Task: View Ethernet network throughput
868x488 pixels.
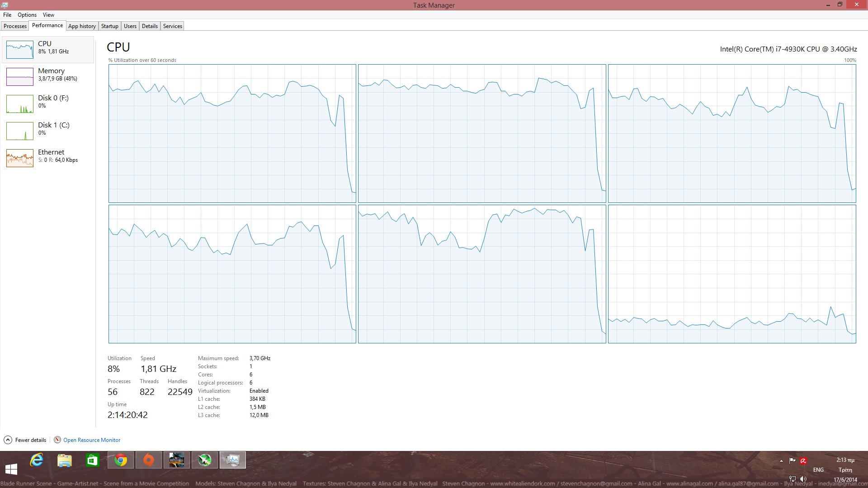Action: [x=47, y=158]
